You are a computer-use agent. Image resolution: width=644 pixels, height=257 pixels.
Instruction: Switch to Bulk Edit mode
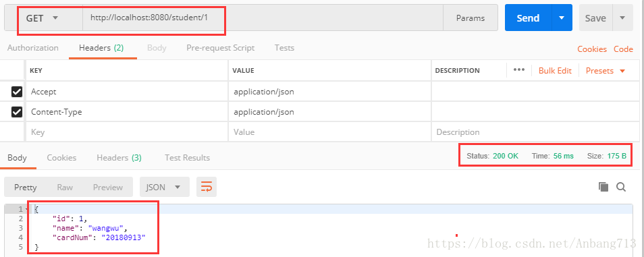(555, 71)
